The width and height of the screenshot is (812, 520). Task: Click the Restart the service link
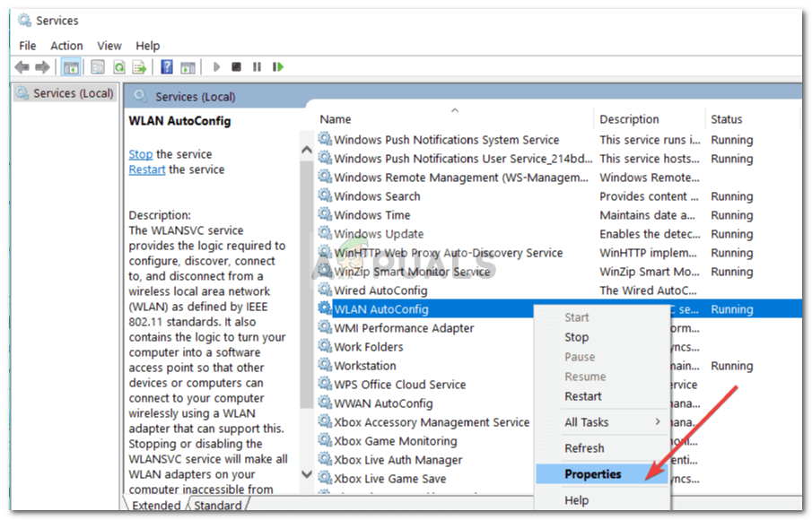tap(146, 169)
